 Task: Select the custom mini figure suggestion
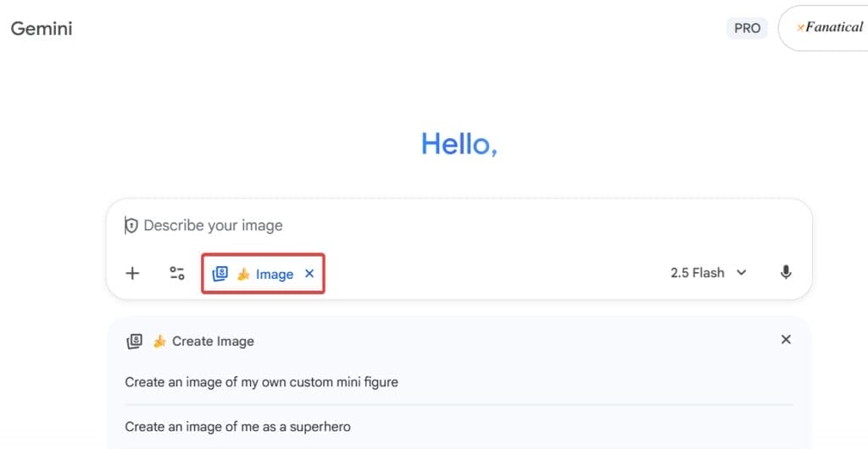261,382
